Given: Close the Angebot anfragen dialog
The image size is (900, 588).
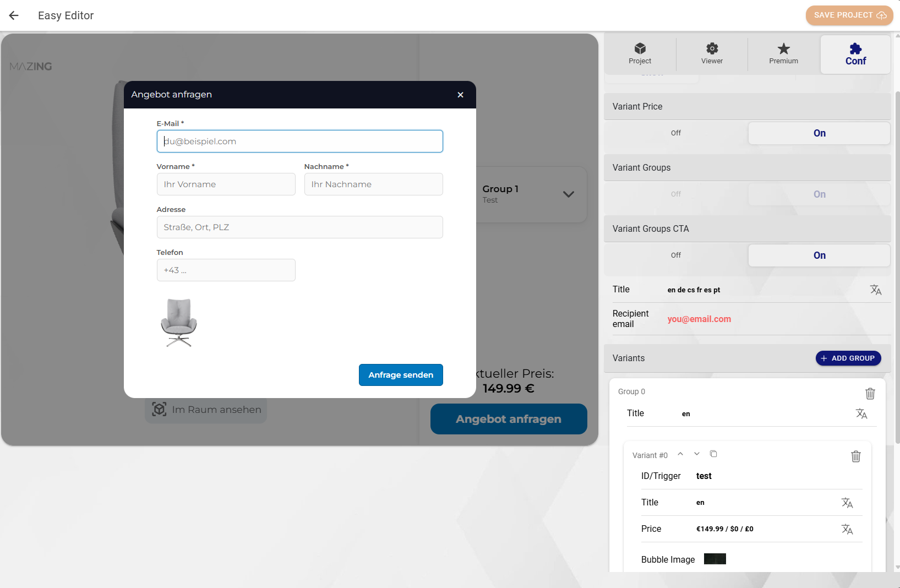Looking at the screenshot, I should 460,95.
